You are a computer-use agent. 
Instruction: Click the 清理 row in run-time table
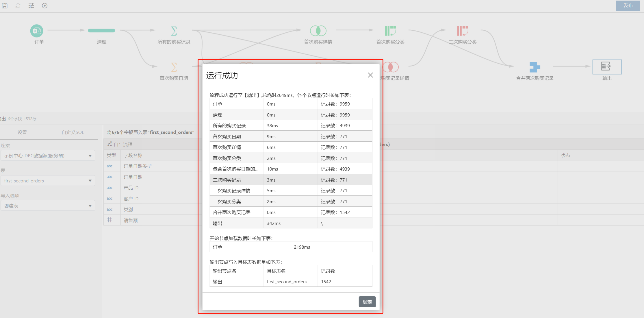(291, 115)
